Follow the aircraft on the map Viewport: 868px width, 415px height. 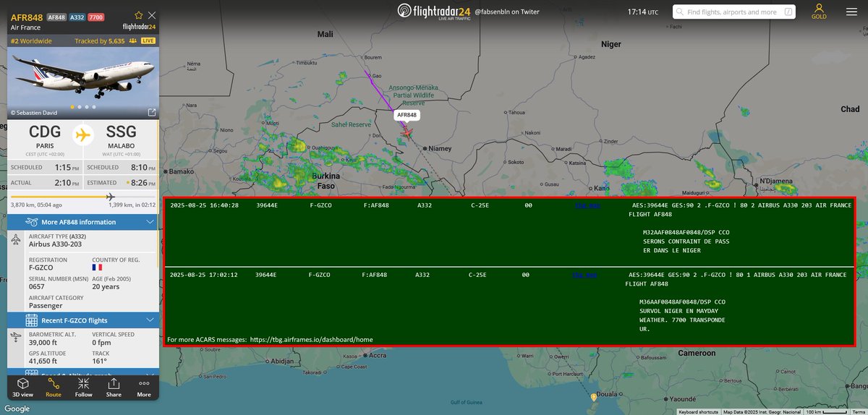pyautogui.click(x=84, y=387)
